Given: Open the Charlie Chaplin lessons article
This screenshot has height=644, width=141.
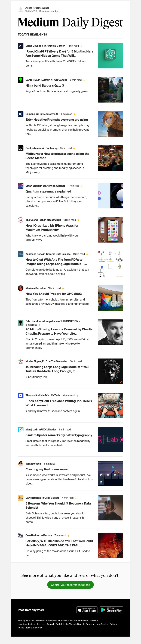Looking at the screenshot, I should (59, 331).
